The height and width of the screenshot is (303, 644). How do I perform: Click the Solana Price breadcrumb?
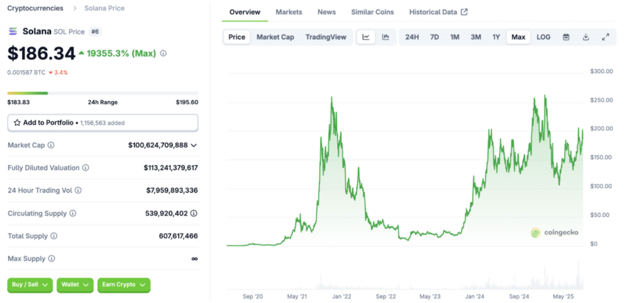(104, 8)
